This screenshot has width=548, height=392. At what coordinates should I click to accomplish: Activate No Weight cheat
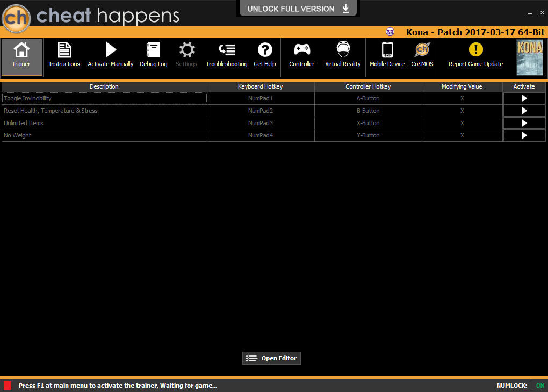[524, 135]
